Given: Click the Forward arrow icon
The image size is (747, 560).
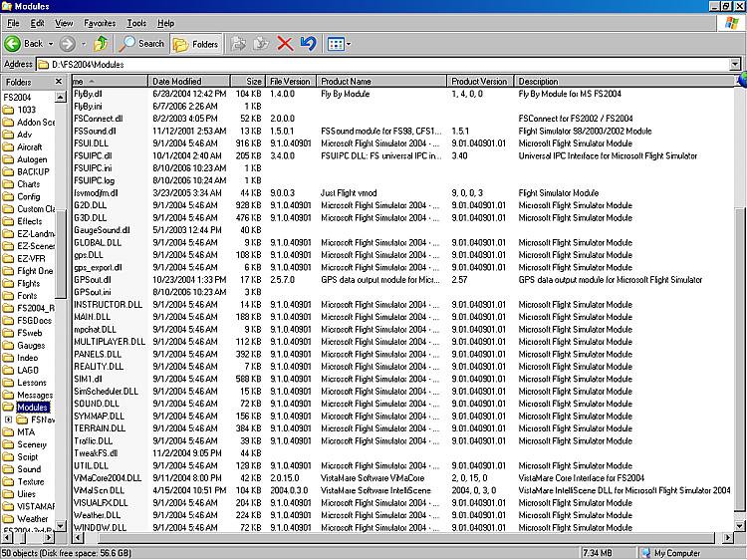Looking at the screenshot, I should (x=67, y=44).
